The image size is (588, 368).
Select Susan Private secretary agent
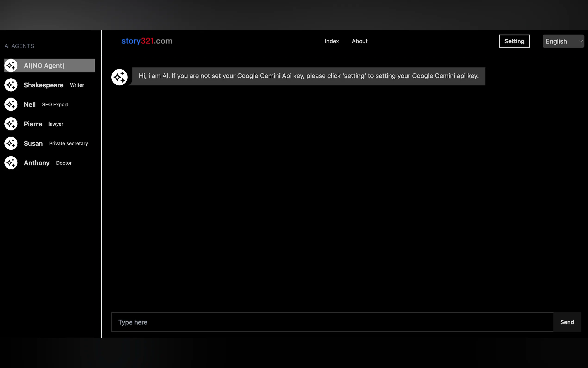click(x=56, y=143)
